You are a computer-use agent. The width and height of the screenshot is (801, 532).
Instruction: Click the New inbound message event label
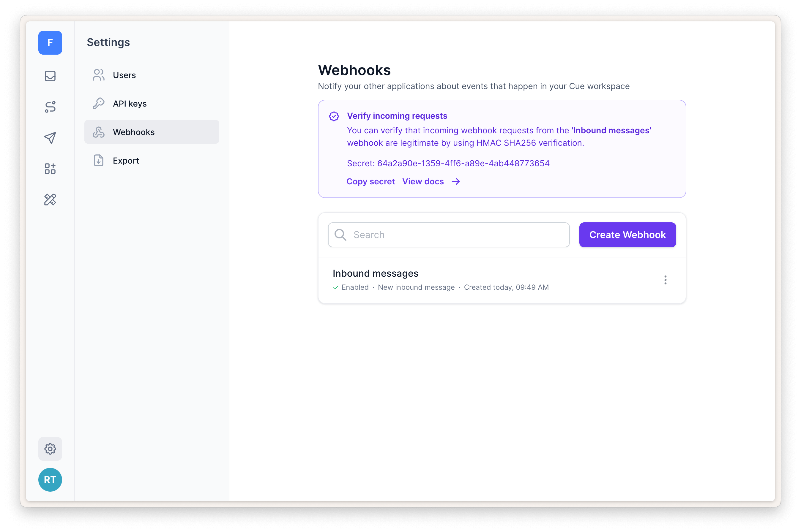click(416, 287)
